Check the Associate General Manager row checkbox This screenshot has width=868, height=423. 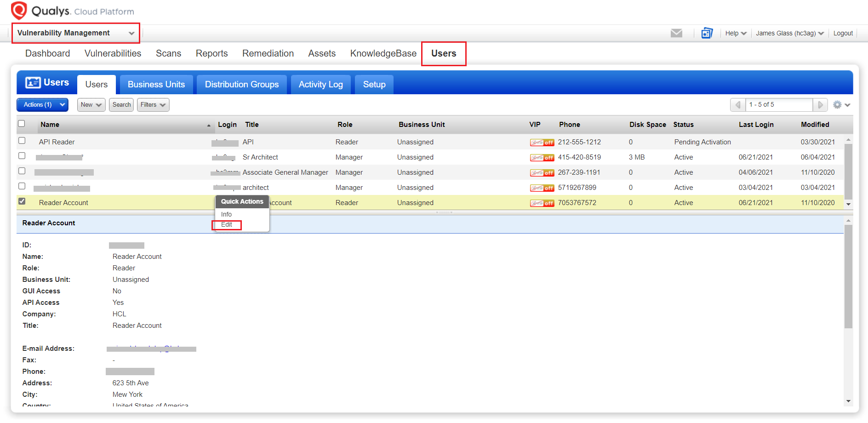[x=22, y=171]
